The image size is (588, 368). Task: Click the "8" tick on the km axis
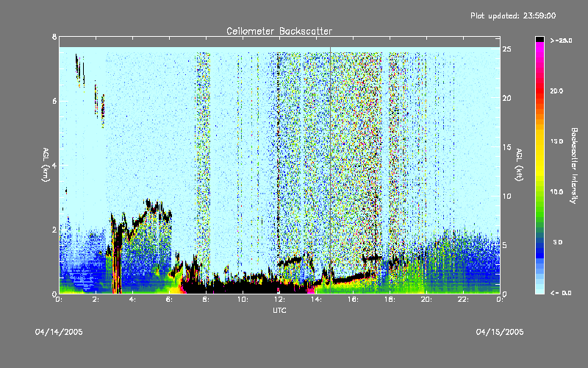coord(54,37)
